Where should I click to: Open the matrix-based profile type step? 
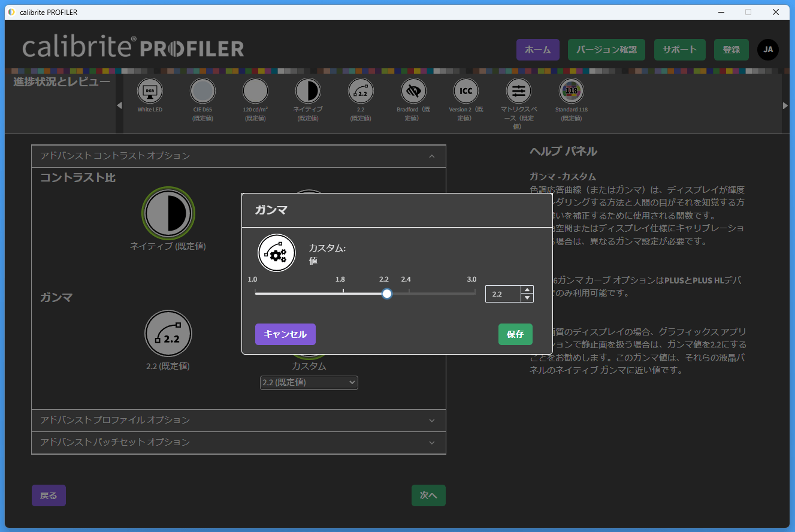pyautogui.click(x=519, y=91)
